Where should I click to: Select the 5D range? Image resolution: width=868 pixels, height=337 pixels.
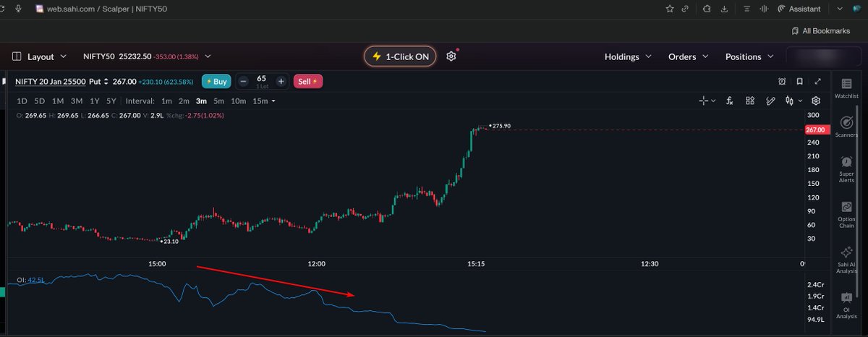40,101
